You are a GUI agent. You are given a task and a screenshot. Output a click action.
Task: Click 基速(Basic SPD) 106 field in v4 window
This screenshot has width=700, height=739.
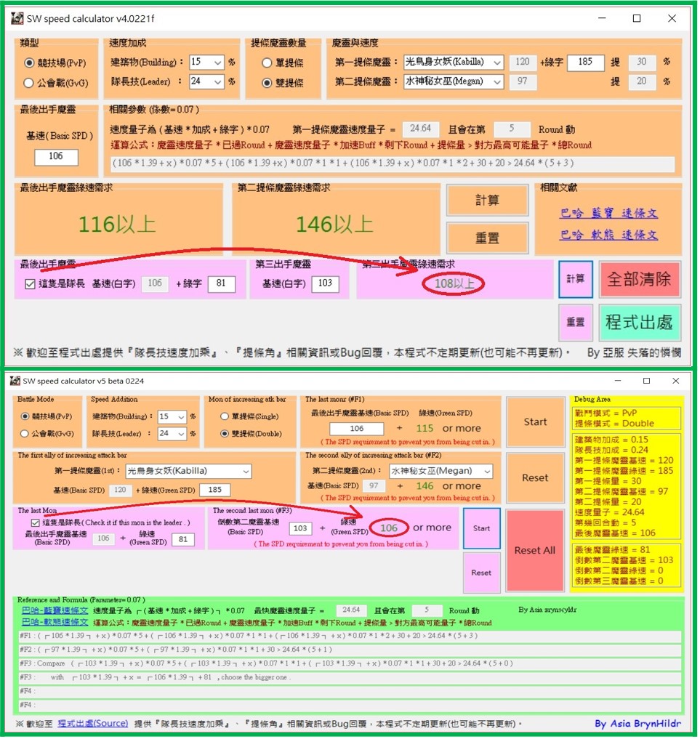tap(56, 156)
